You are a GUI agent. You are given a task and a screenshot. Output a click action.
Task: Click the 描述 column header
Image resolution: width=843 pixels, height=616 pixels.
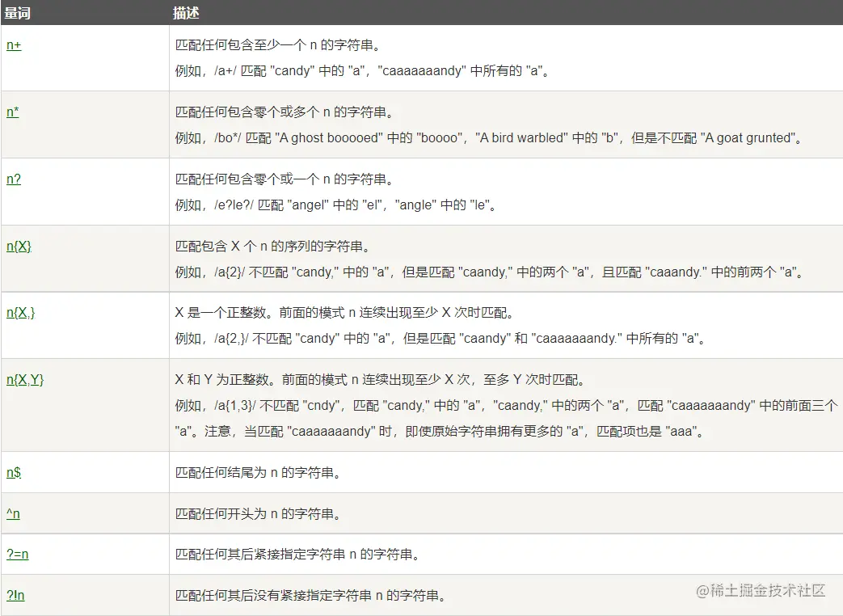tap(186, 13)
